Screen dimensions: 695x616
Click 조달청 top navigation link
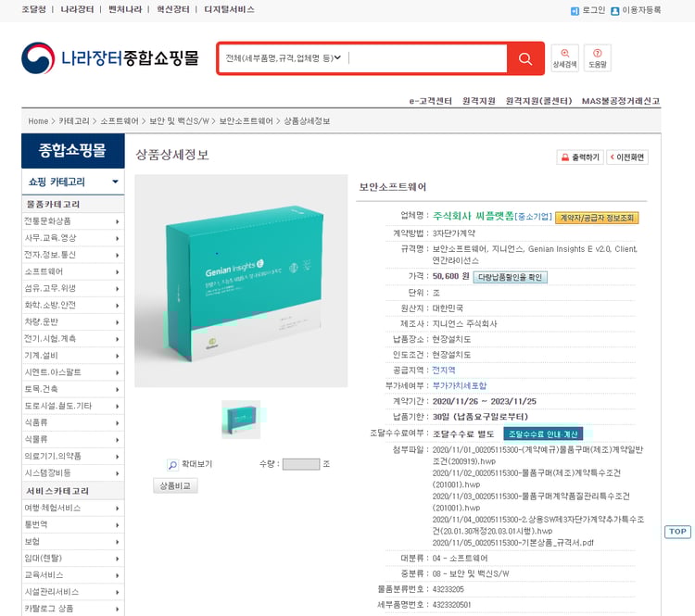pos(33,9)
